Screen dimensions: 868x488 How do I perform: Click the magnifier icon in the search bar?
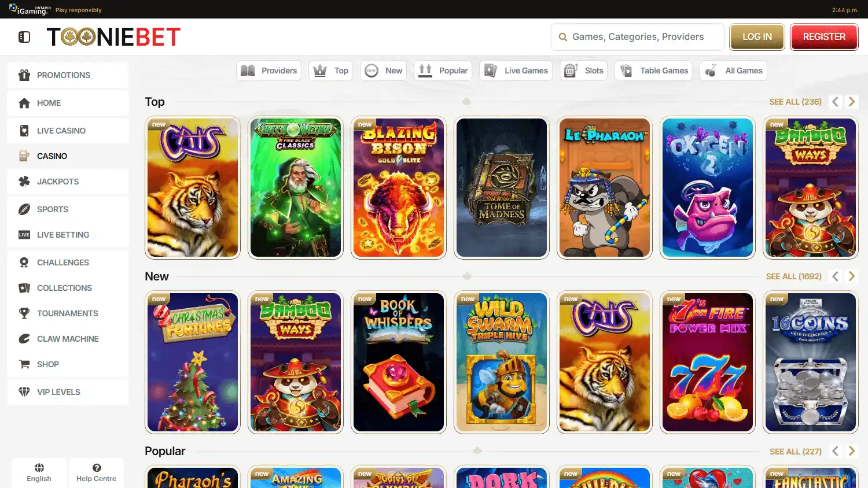point(563,37)
